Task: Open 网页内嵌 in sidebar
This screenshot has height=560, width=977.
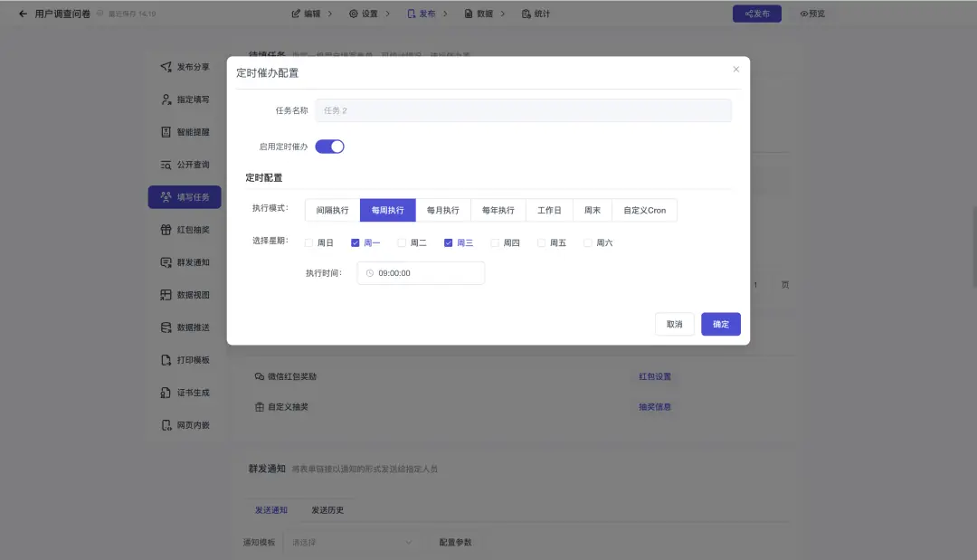Action: [x=185, y=425]
